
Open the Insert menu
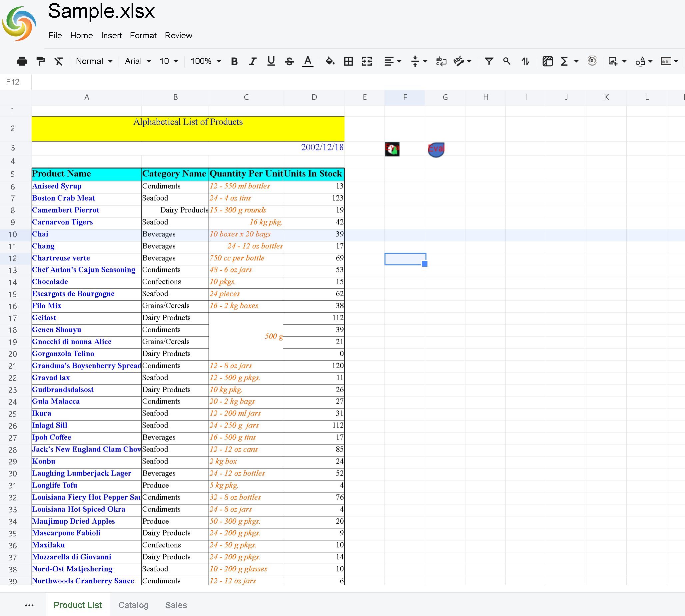[111, 36]
